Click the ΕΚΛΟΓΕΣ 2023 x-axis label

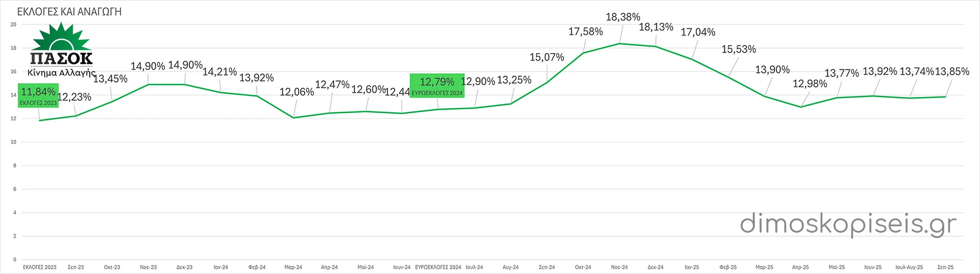pyautogui.click(x=40, y=267)
